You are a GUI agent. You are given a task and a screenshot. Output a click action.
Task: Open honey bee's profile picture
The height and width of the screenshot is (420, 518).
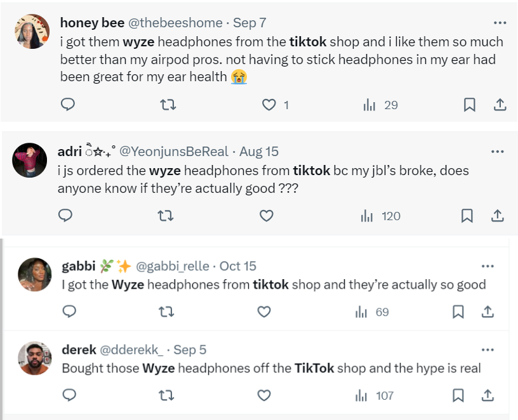pos(32,32)
